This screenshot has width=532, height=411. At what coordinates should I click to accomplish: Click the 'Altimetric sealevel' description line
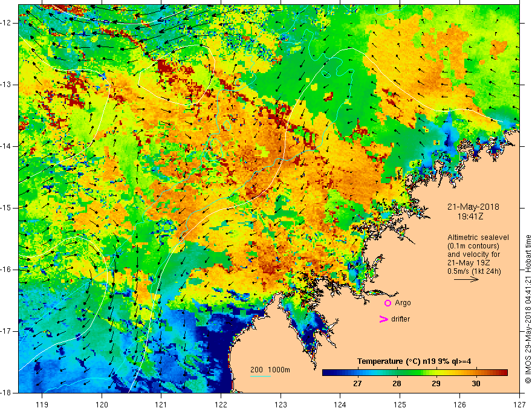pos(478,238)
